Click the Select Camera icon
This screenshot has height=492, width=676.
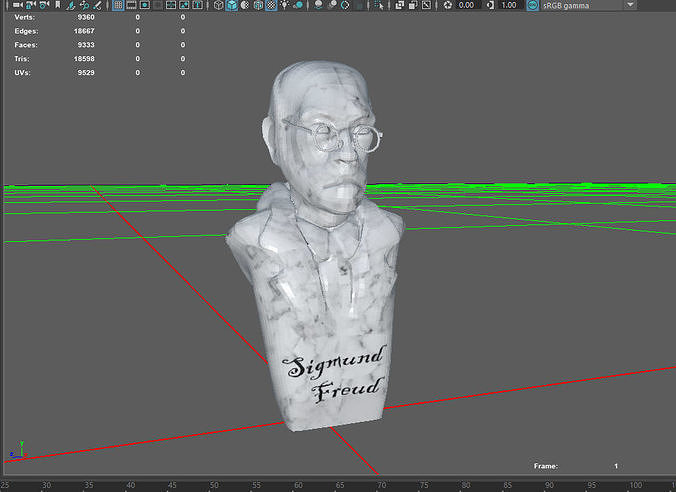tap(17, 5)
